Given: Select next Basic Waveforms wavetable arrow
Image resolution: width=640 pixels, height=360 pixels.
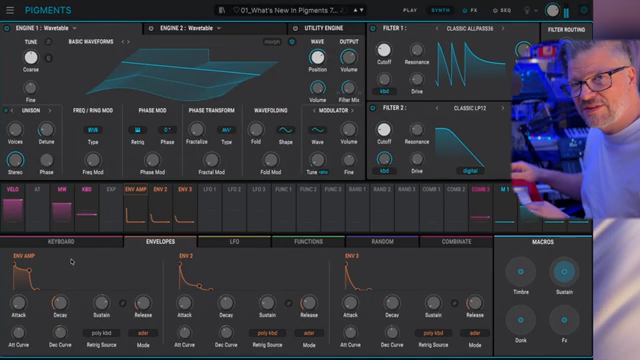Looking at the screenshot, I should point(128,42).
